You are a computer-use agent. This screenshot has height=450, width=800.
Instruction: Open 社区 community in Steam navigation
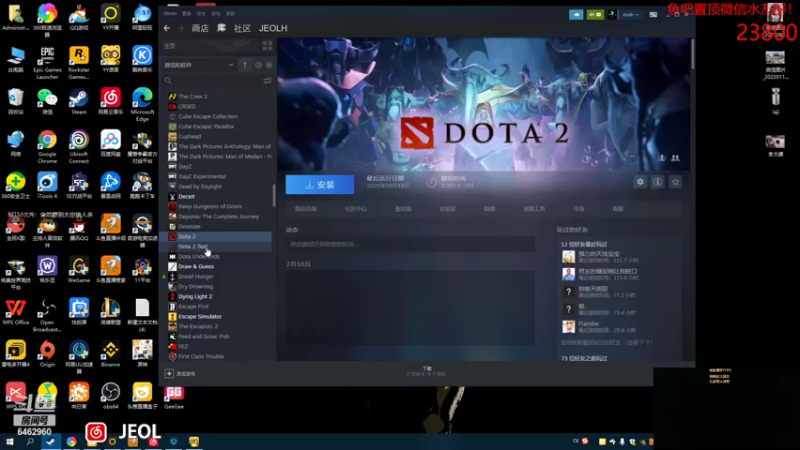tap(242, 28)
